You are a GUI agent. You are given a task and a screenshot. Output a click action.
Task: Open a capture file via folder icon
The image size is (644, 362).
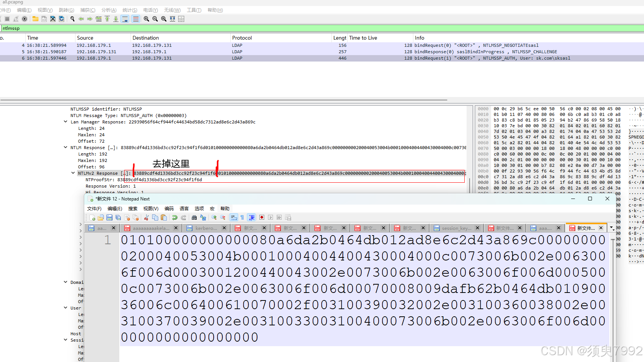[35, 19]
